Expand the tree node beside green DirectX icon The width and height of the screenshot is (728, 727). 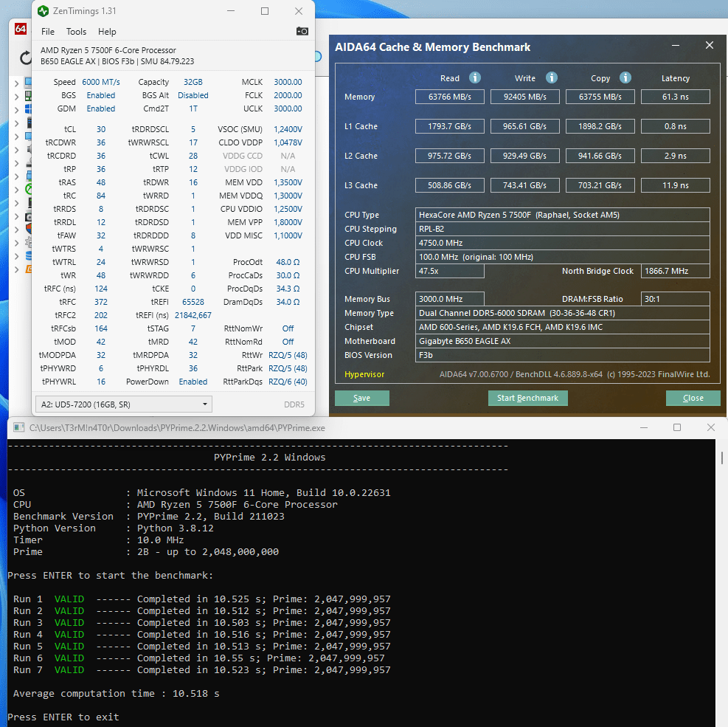(17, 190)
